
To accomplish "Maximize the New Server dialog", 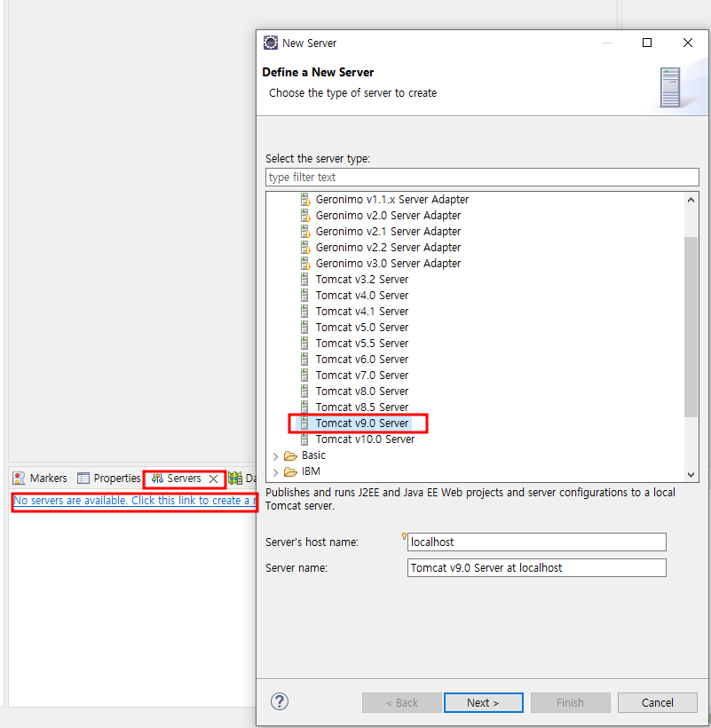I will point(647,43).
